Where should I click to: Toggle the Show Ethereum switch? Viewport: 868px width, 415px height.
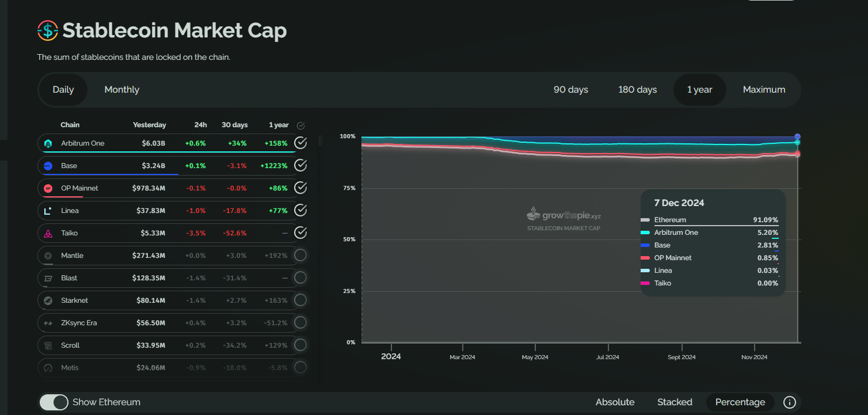pyautogui.click(x=54, y=402)
